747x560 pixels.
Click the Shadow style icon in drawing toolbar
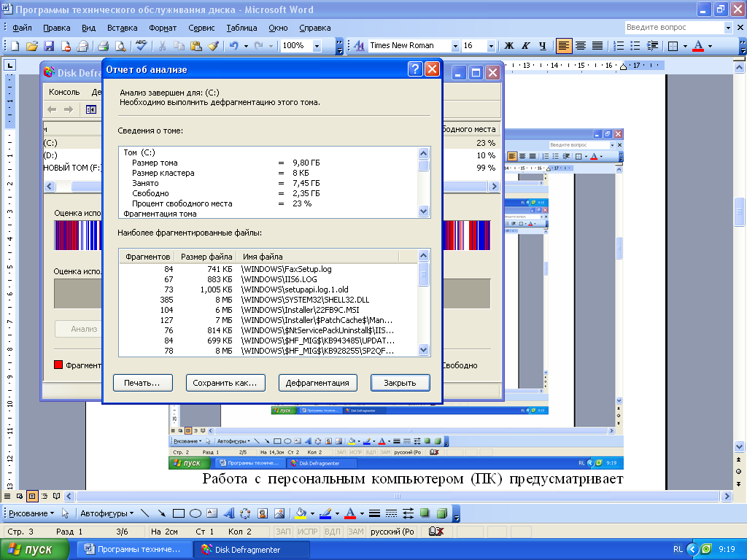click(425, 513)
